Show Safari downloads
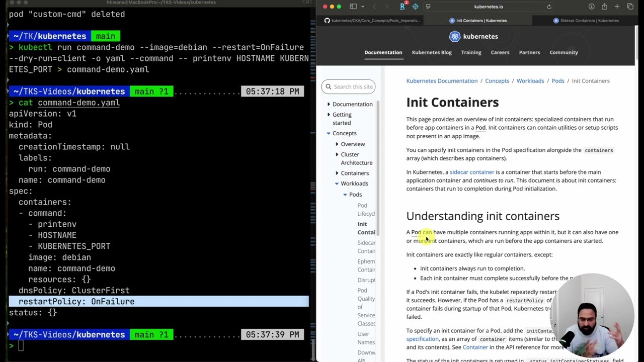Viewport: 644px width, 362px height. [x=591, y=7]
